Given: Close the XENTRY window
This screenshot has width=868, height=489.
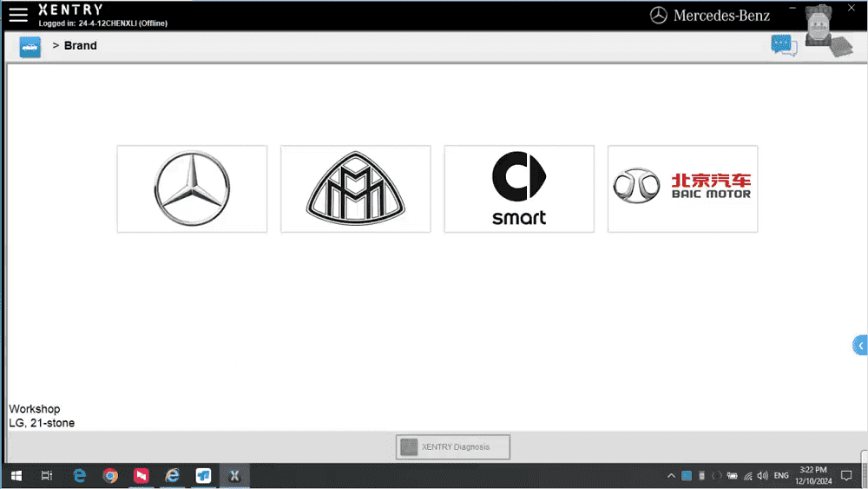Looking at the screenshot, I should click(x=852, y=8).
